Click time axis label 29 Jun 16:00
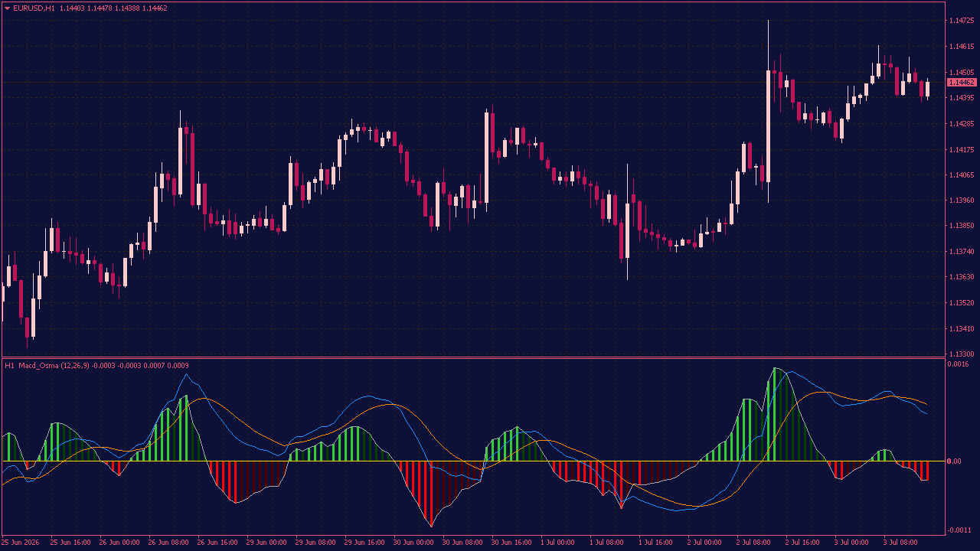Image resolution: width=980 pixels, height=551 pixels. coord(364,543)
